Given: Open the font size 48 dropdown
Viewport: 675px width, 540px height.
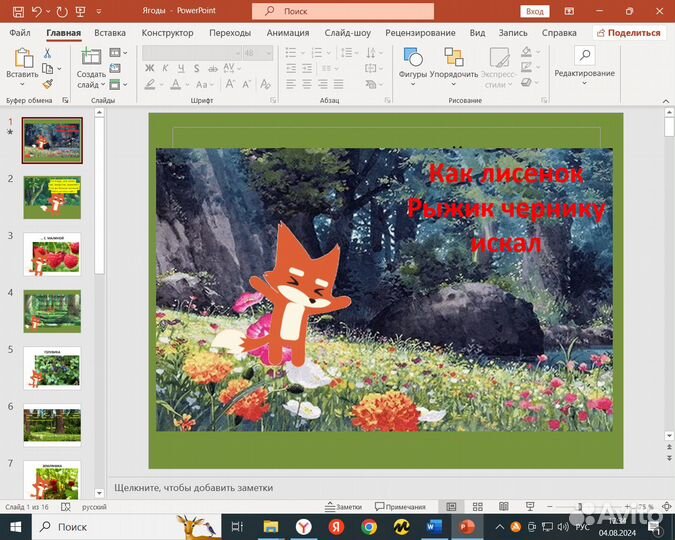Looking at the screenshot, I should click(x=269, y=53).
